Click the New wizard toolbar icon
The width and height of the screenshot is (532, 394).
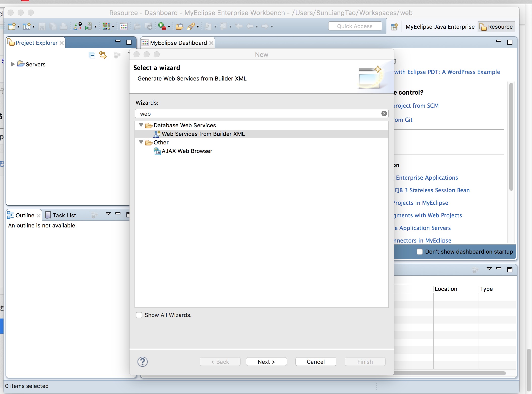(x=12, y=26)
